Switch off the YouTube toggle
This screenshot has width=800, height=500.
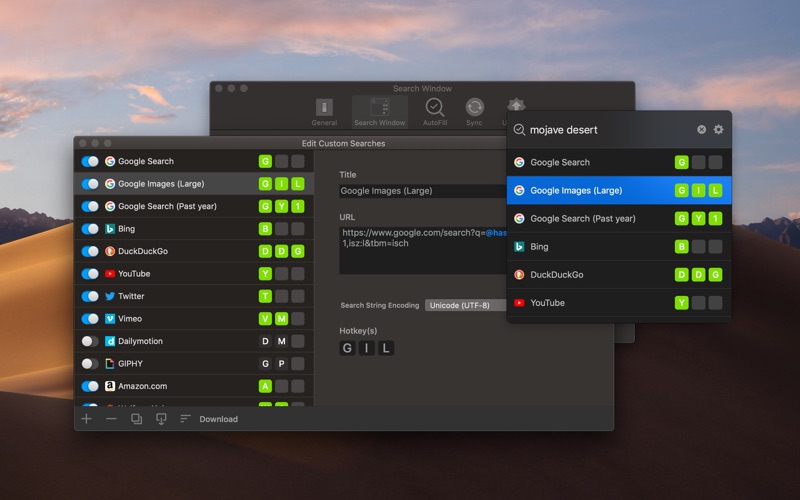pyautogui.click(x=90, y=273)
